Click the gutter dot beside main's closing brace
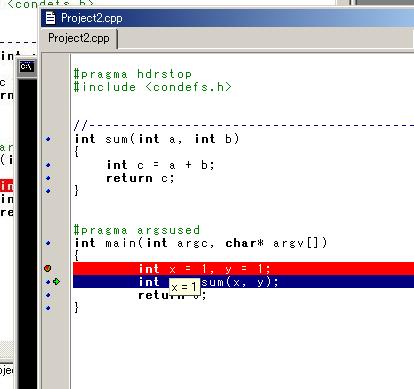The image size is (414, 389). point(48,308)
